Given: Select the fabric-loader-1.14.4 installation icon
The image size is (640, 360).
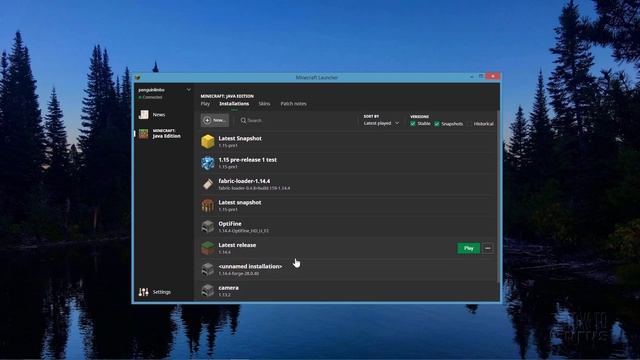Looking at the screenshot, I should coord(208,184).
